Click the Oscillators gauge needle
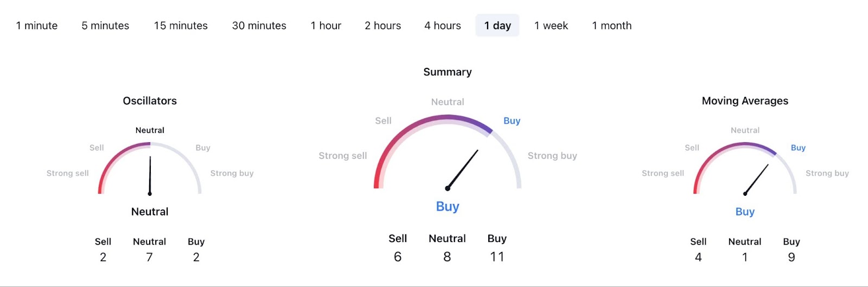Screen dimensions: 868x287 (x=150, y=175)
